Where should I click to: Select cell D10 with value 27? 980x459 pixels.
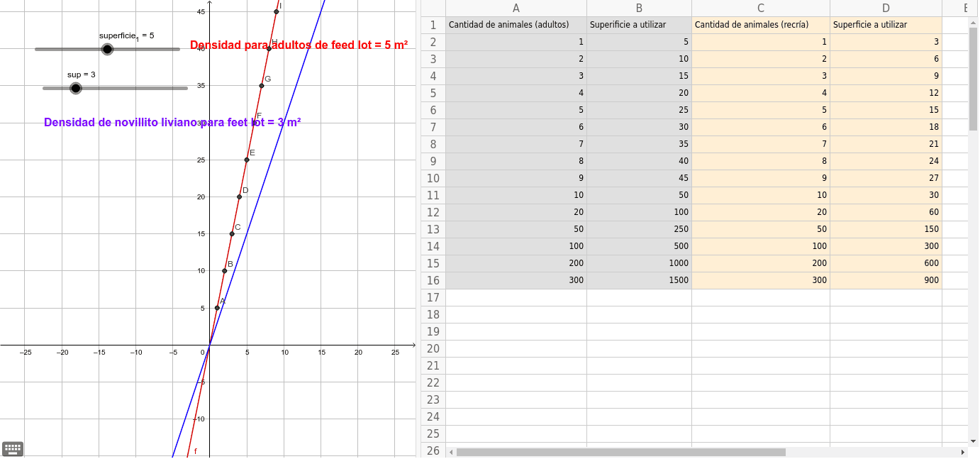886,178
